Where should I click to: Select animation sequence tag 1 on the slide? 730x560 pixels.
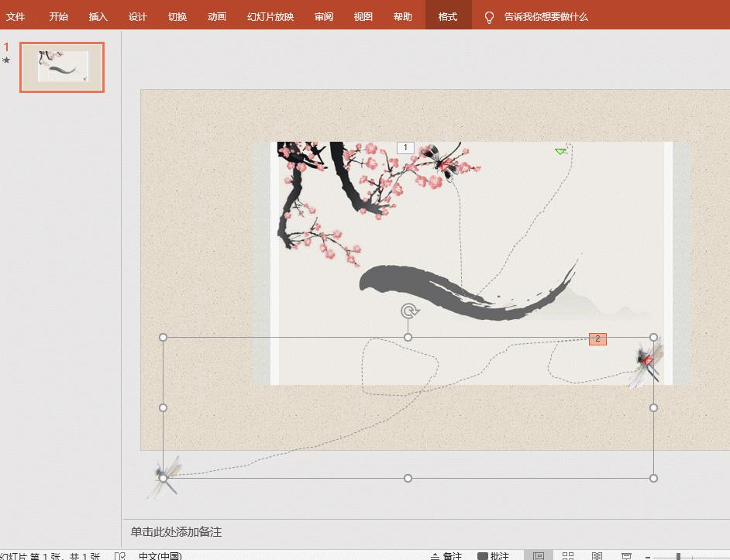[406, 147]
